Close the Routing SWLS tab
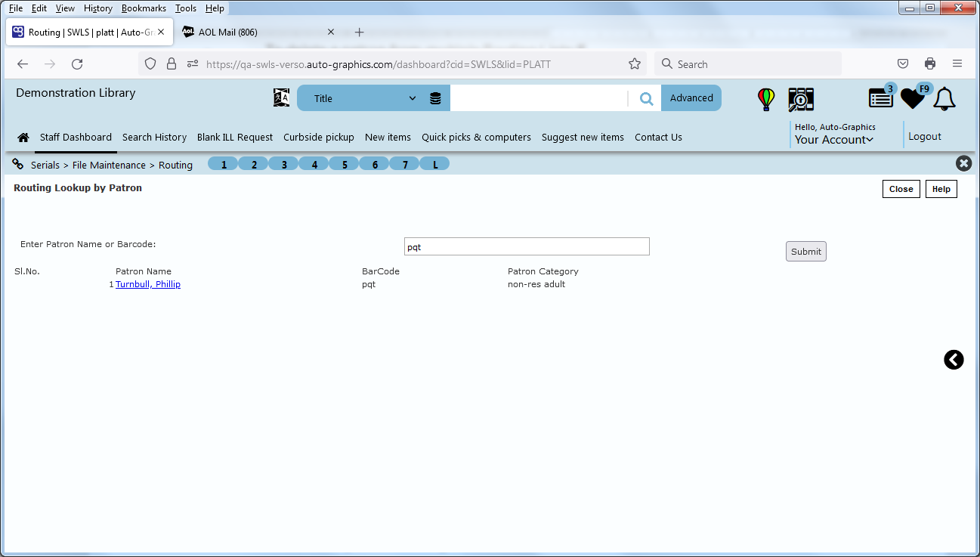 click(x=161, y=32)
